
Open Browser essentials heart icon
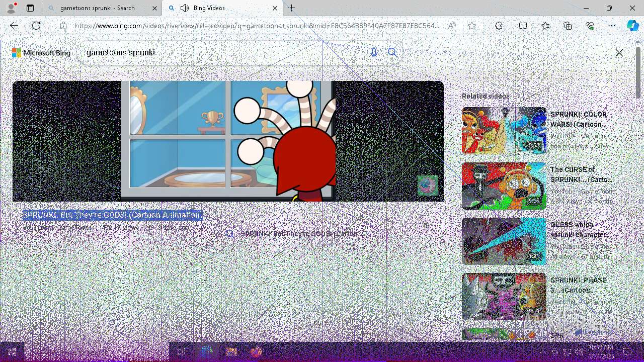(590, 26)
